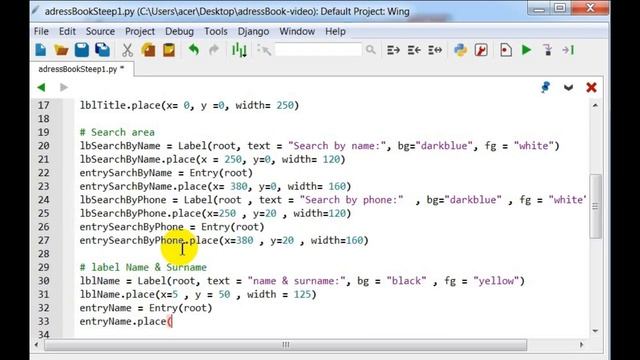
Task: Click the vertical scrollbar thumb
Action: point(595,206)
